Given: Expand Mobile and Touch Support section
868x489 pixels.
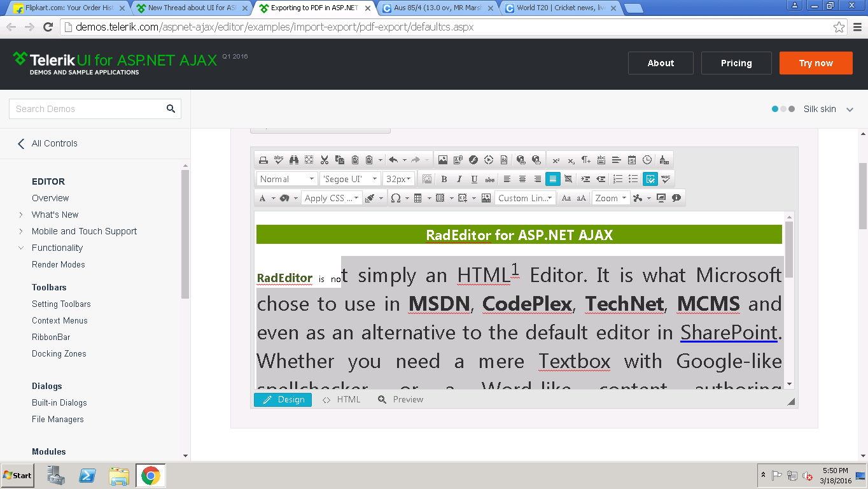Looking at the screenshot, I should (x=21, y=231).
